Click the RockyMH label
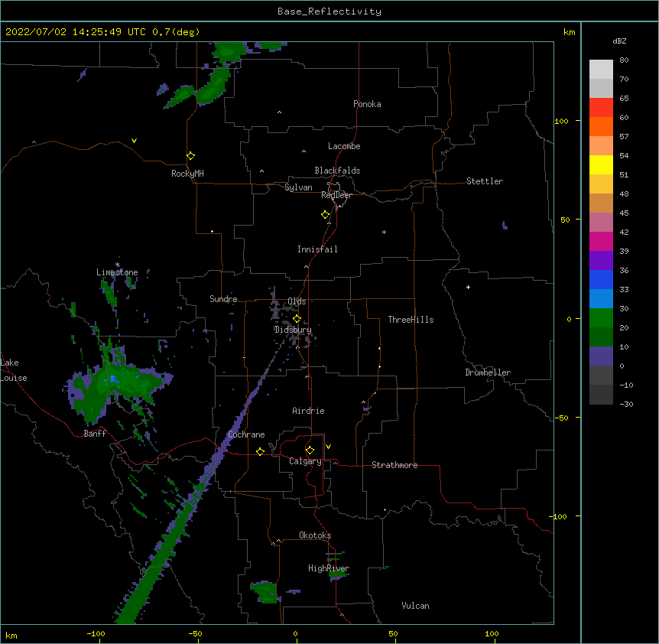659x644 pixels. tap(187, 174)
